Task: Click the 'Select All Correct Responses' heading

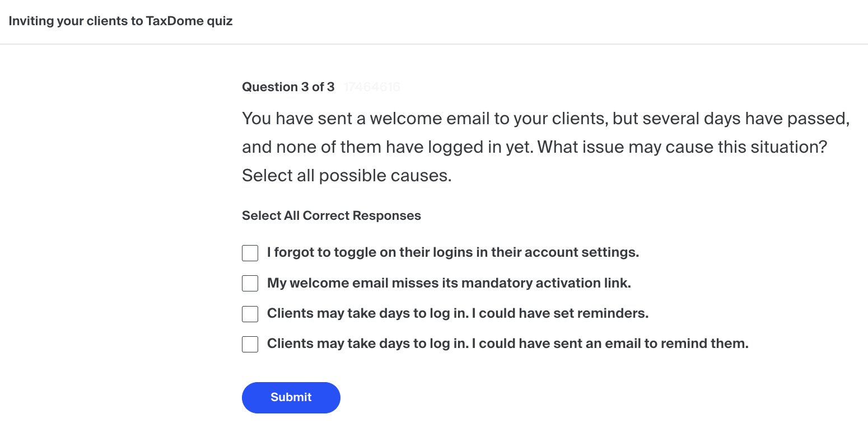Action: tap(331, 216)
